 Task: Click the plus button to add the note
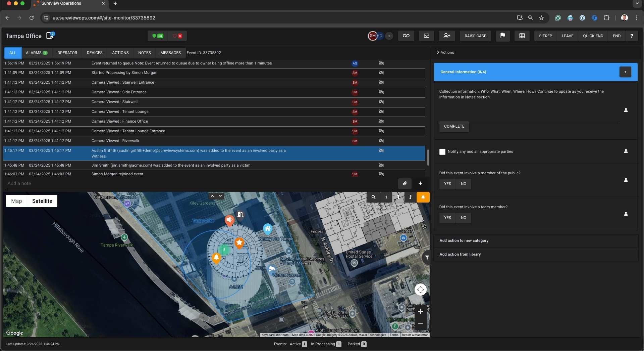[x=420, y=183]
